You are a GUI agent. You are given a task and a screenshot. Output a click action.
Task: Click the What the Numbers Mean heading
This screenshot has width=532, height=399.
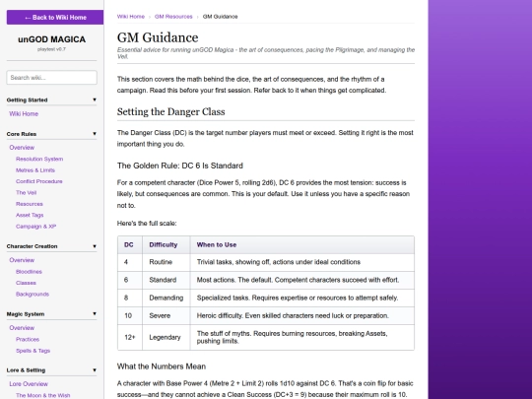tap(162, 366)
